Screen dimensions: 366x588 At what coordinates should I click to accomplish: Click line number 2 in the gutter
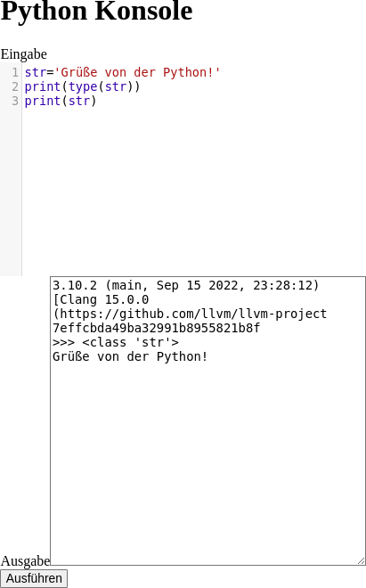coord(15,86)
